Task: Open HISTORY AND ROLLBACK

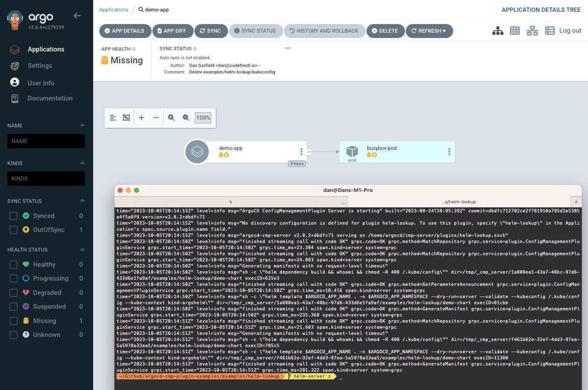Action: [324, 31]
